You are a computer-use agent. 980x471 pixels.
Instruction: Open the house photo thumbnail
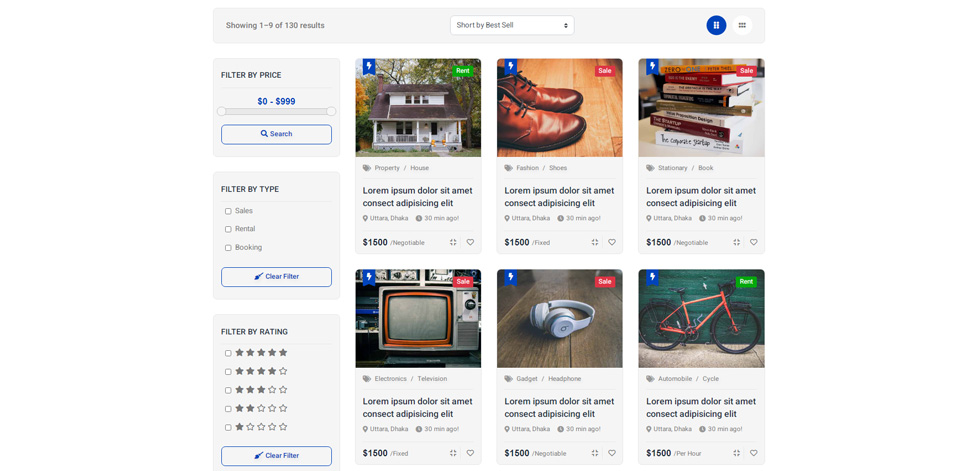pyautogui.click(x=418, y=107)
